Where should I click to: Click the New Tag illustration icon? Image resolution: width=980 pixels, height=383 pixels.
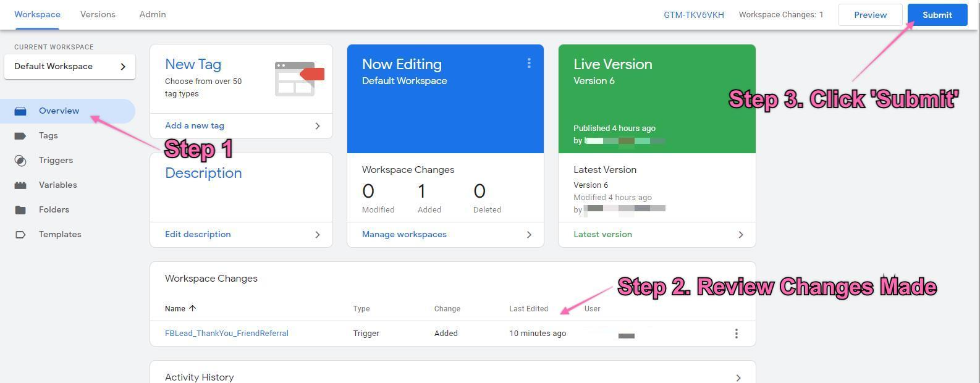click(299, 78)
